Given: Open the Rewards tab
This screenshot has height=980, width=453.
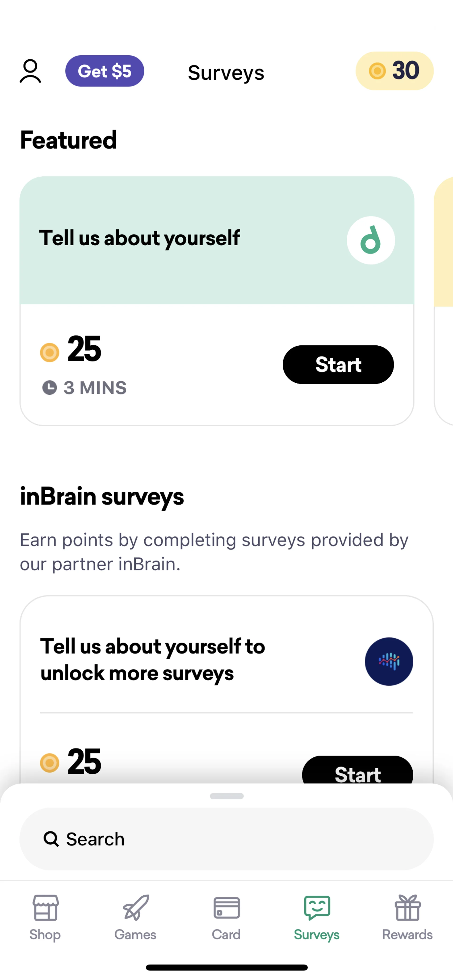Looking at the screenshot, I should pos(407,917).
